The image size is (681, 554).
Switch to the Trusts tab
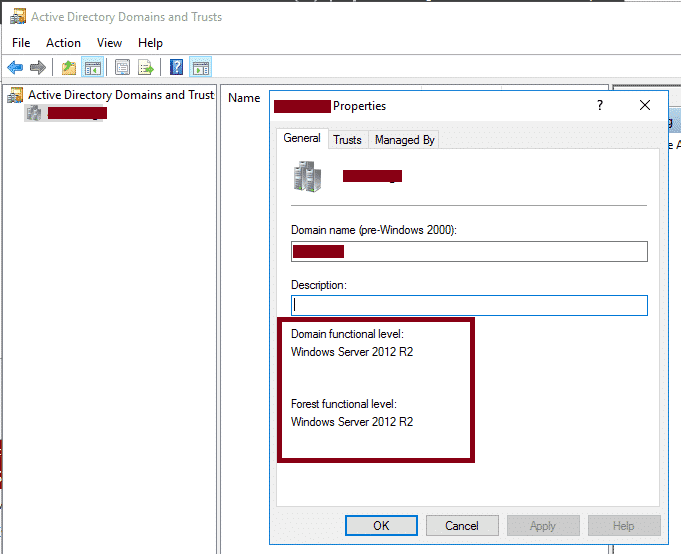click(347, 140)
